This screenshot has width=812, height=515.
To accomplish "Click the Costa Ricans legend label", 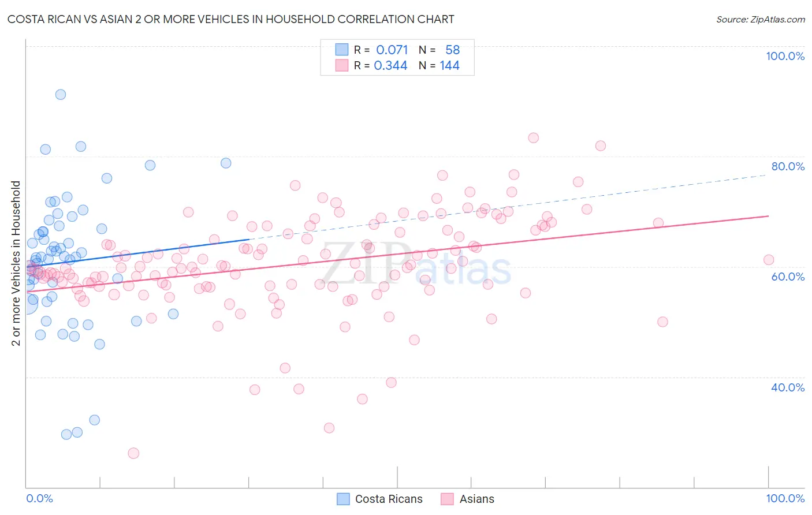I will point(389,499).
